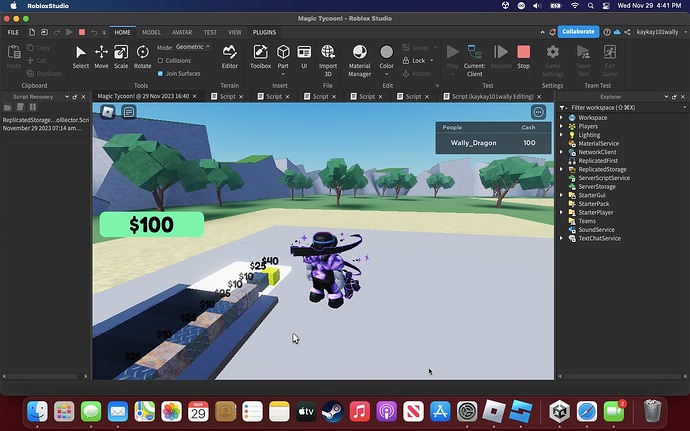Viewport: 690px width, 431px height.
Task: Open the three-dot menu in game viewport
Action: pos(538,112)
